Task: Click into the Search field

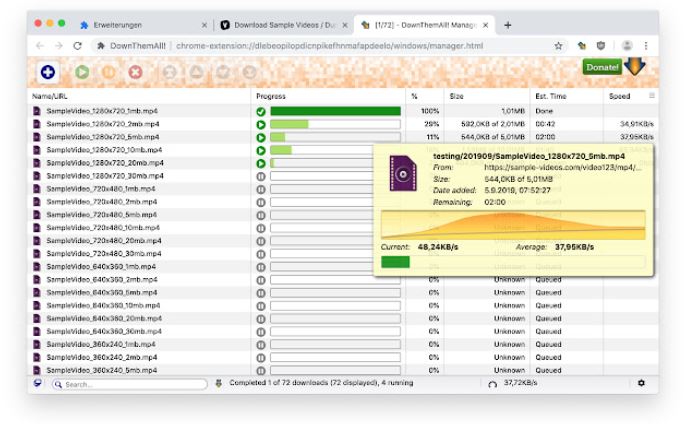Action: pos(130,384)
